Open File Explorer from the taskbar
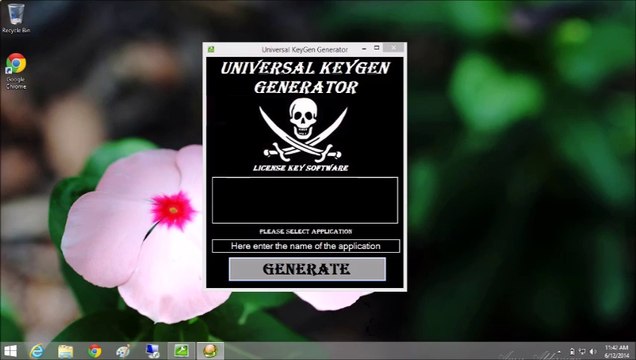The width and height of the screenshot is (636, 360). [x=65, y=351]
